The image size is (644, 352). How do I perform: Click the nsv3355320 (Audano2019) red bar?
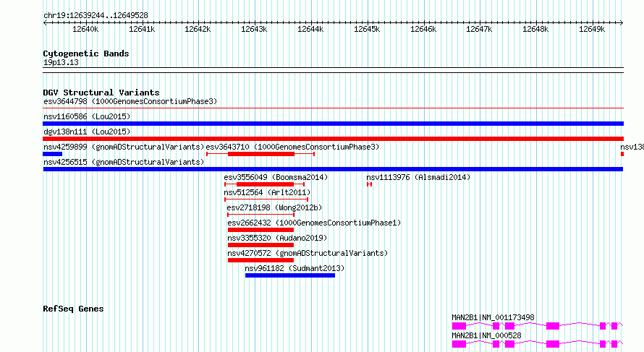tap(260, 245)
